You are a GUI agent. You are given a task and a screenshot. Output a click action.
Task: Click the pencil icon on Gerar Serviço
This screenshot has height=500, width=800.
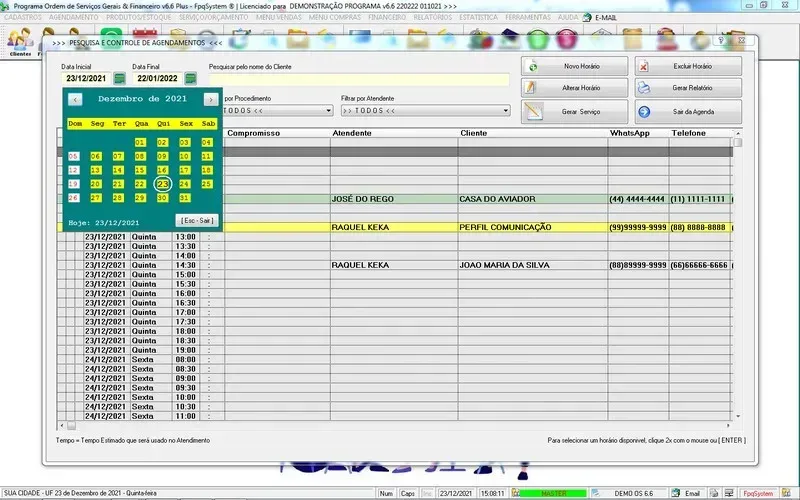pos(534,111)
